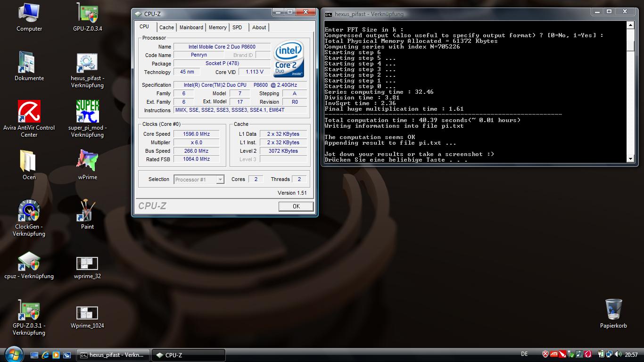
Task: Launch Windows Media Player from quick launch
Action: tap(56, 355)
